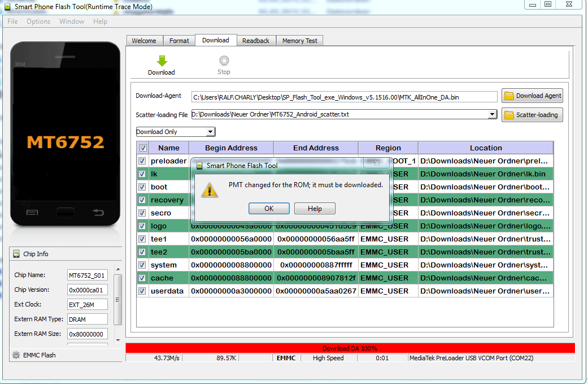The width and height of the screenshot is (588, 384).
Task: Uncheck the tee1 partition checkbox
Action: tap(142, 239)
